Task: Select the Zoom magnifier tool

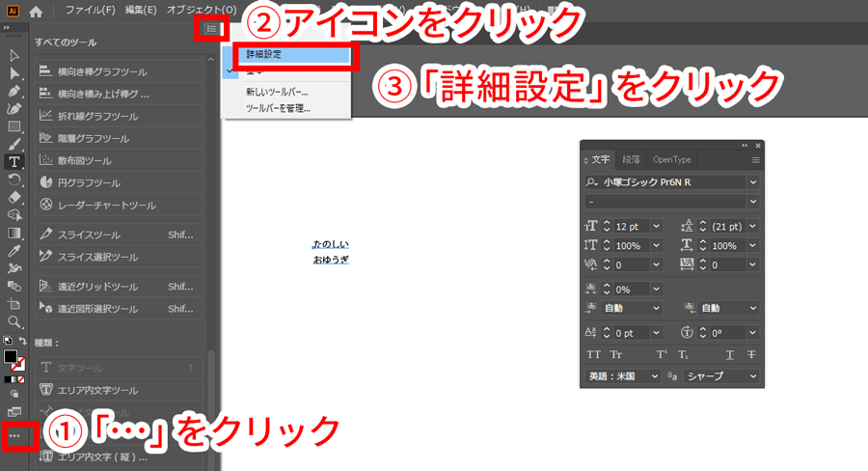Action: click(14, 321)
